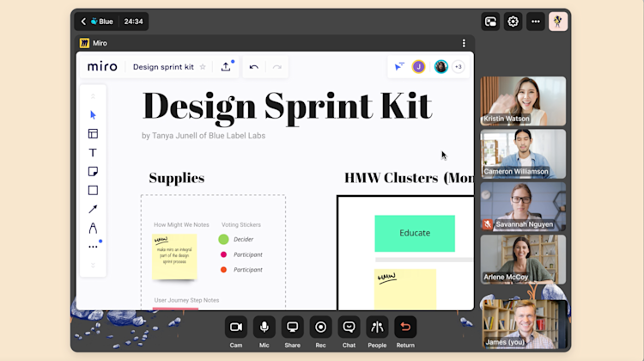
Task: Click the green Decider voting sticker
Action: click(x=223, y=239)
